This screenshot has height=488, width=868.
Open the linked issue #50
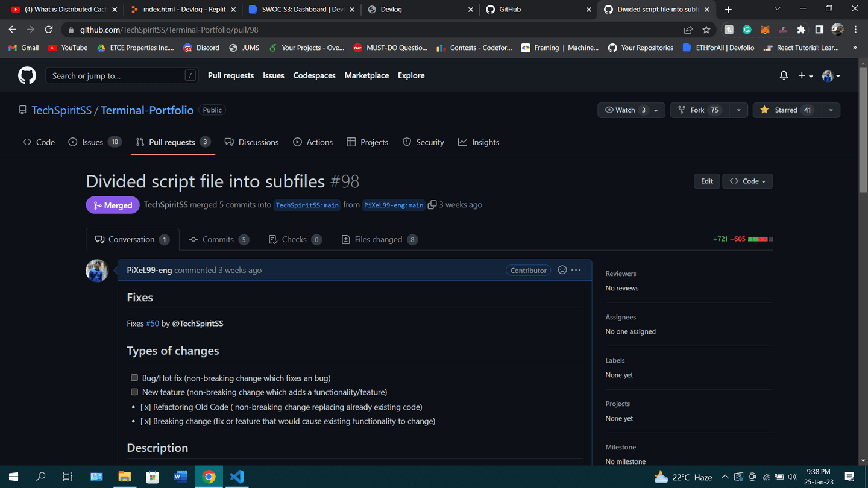(153, 324)
